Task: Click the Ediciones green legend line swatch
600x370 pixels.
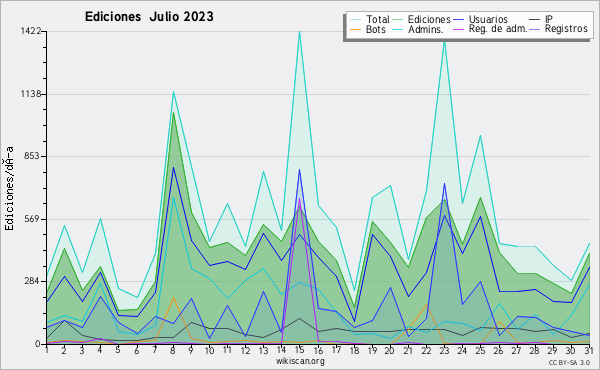Action: tap(398, 20)
